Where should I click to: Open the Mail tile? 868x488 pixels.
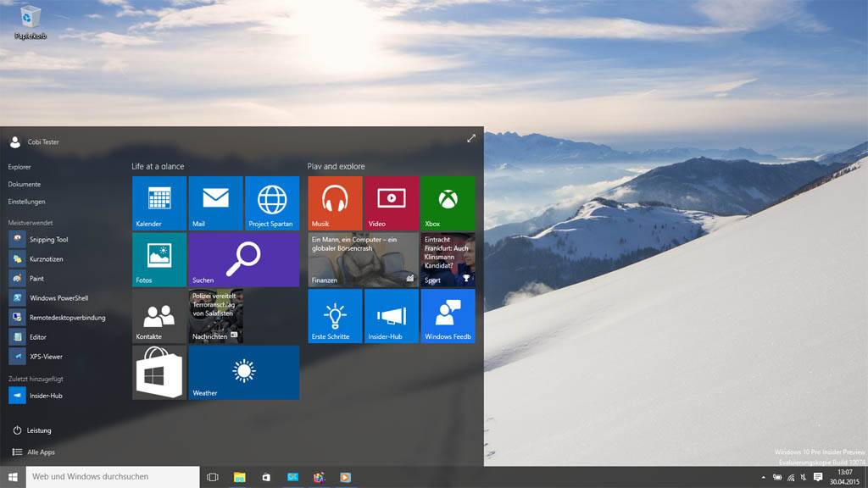215,203
